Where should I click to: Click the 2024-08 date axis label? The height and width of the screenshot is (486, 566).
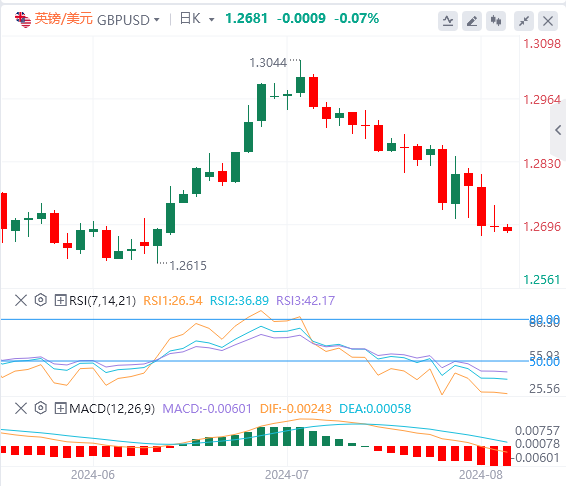[480, 475]
